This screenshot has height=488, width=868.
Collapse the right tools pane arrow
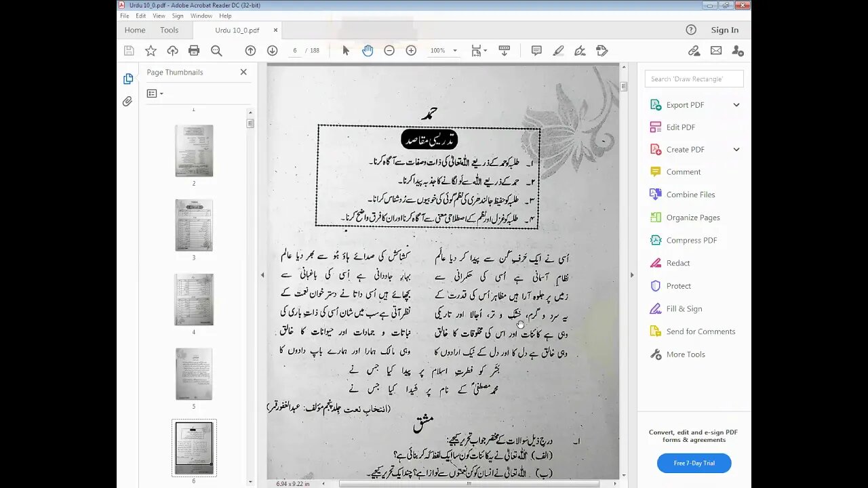632,275
